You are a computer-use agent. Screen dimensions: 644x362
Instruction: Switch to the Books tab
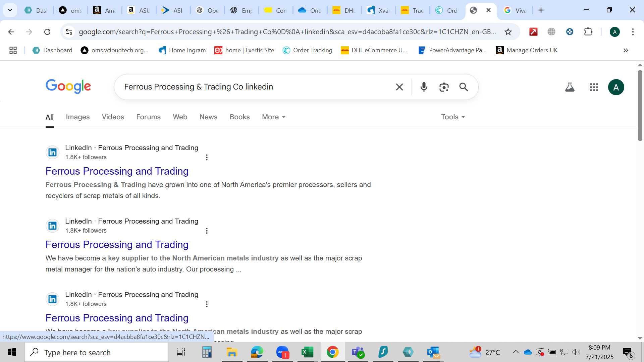point(239,117)
